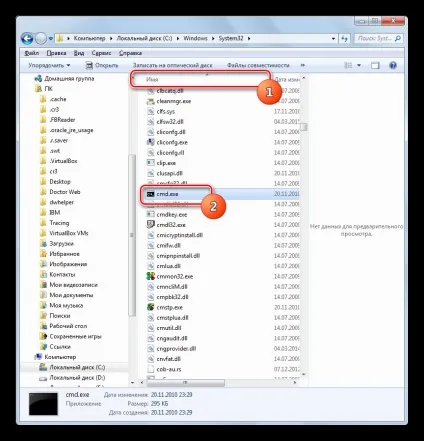Click Файлы совместимости button
Image resolution: width=424 pixels, height=441 pixels.
258,65
